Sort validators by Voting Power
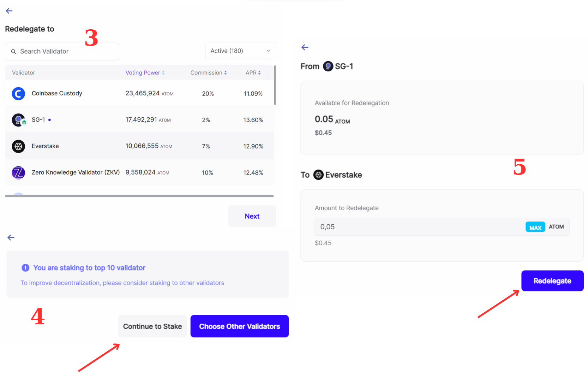 [x=145, y=73]
